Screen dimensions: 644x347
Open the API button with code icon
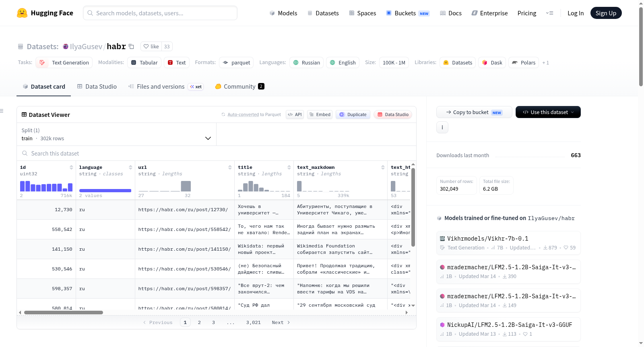295,114
